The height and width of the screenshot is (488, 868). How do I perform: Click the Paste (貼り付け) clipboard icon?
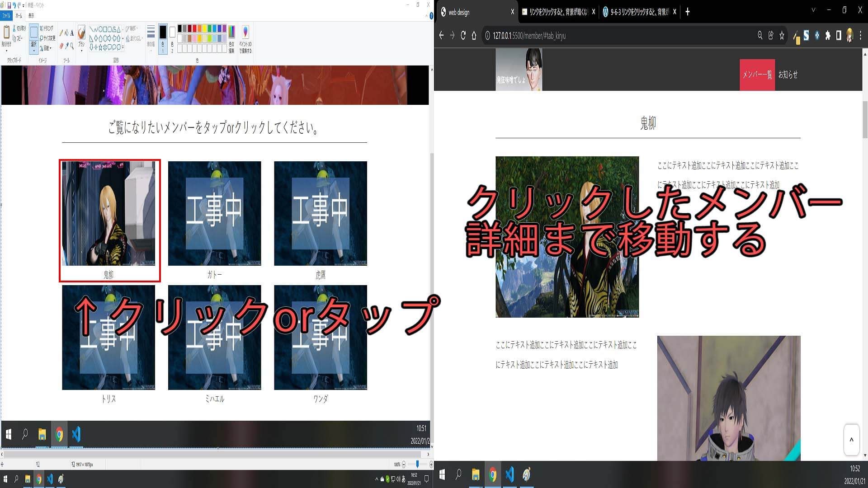6,33
